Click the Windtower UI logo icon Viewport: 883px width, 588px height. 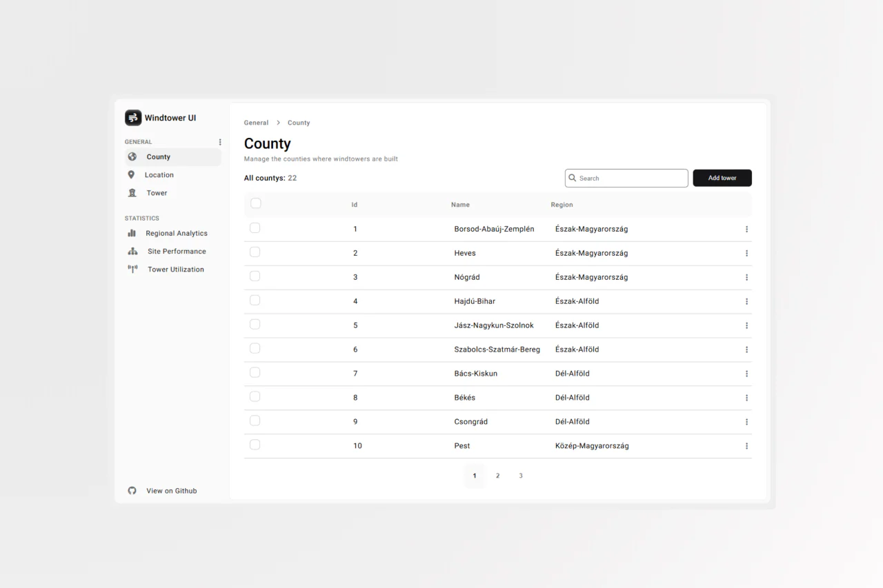[133, 118]
